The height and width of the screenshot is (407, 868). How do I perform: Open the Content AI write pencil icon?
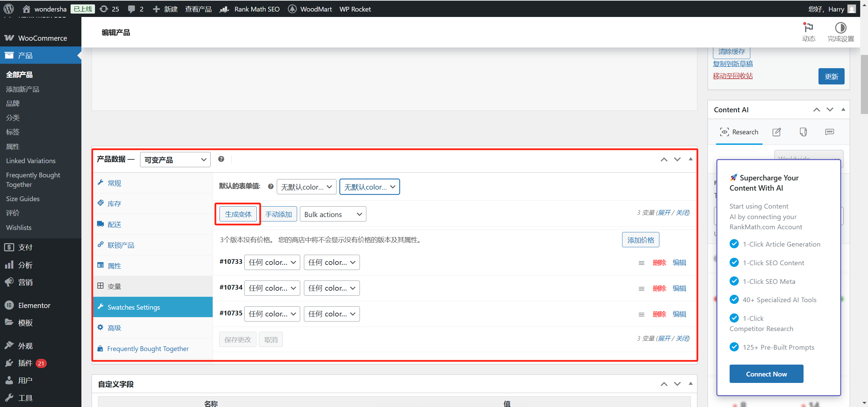(776, 132)
